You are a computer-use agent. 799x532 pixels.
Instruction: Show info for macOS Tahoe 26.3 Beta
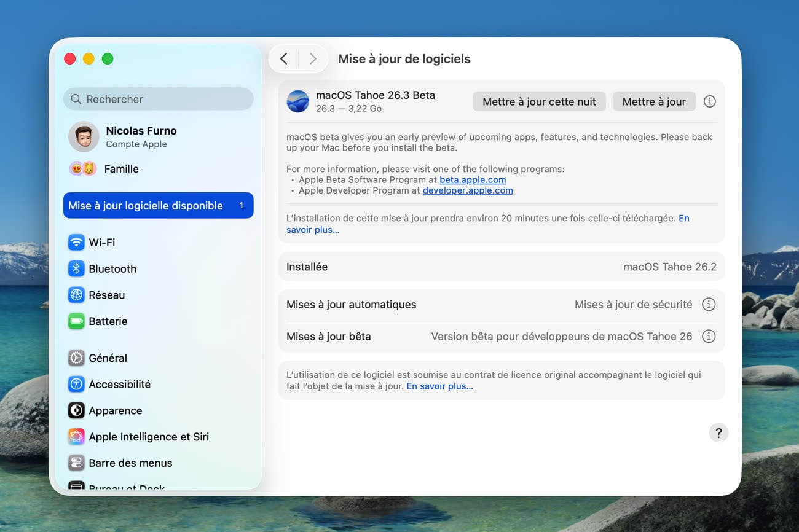[709, 101]
